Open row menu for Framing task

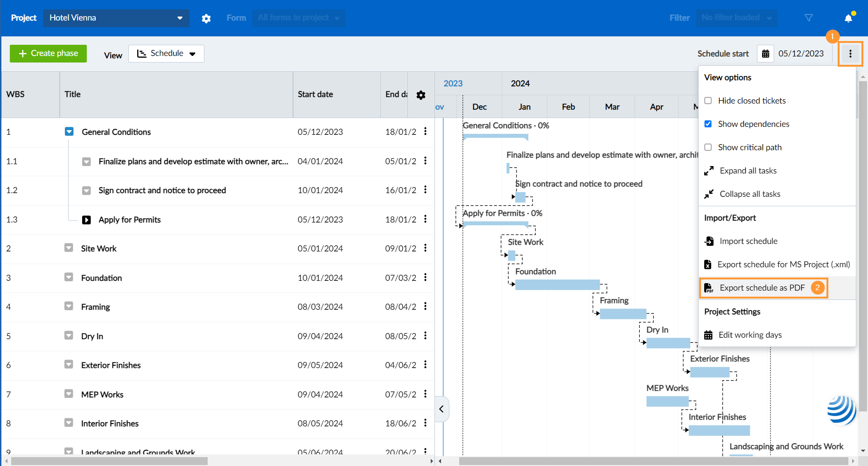tap(425, 306)
